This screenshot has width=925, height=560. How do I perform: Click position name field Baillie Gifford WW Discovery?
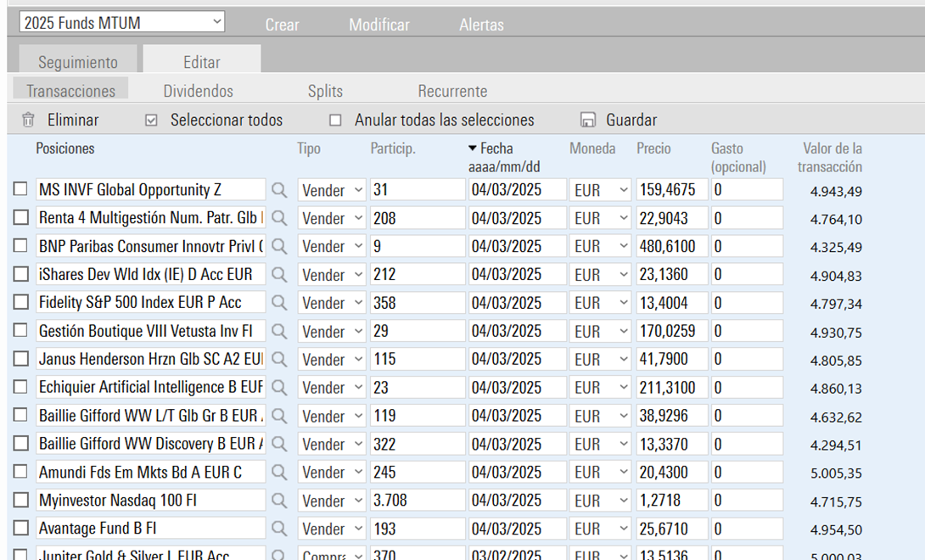[150, 444]
